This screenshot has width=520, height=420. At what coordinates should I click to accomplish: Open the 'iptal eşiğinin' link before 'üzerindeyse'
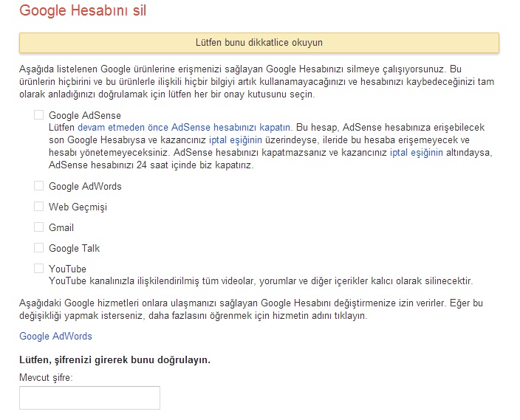[x=236, y=140]
